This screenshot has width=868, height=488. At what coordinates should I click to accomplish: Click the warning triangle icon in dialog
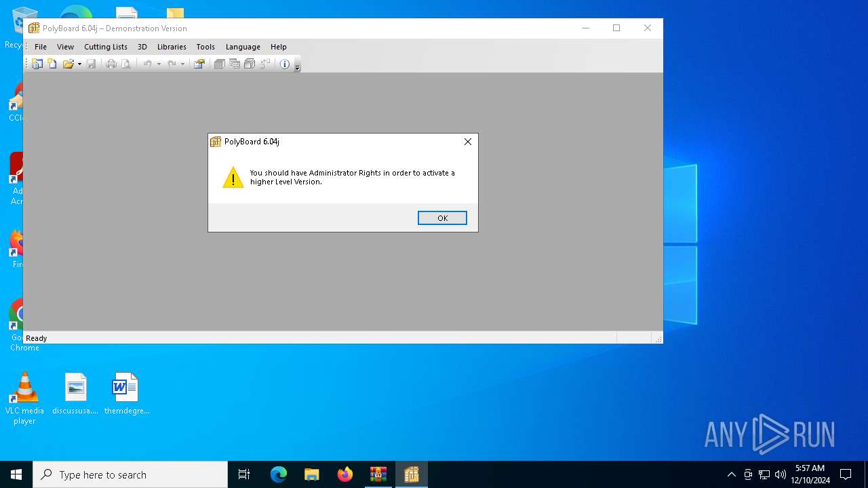click(233, 178)
